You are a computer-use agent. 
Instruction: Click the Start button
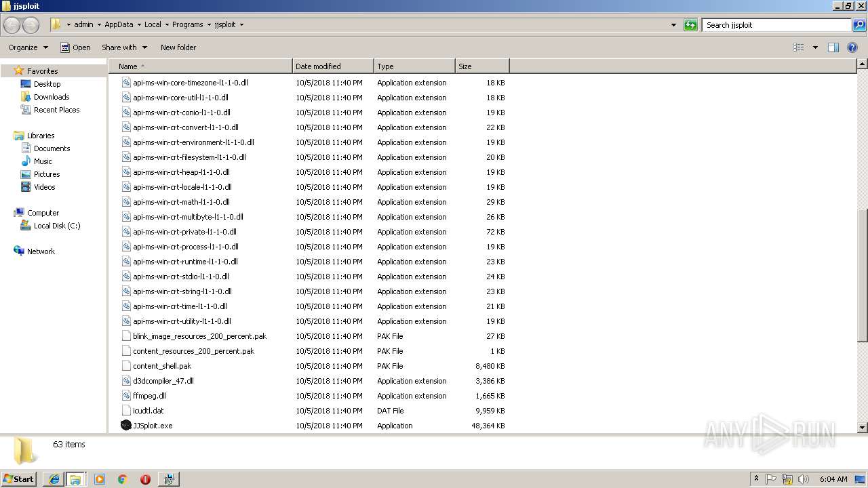pos(19,479)
